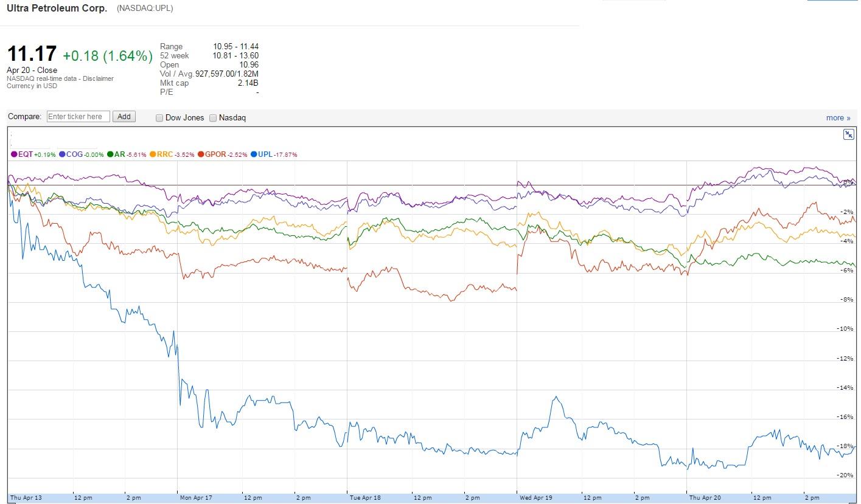Select the UPL ticker label in legend
861x504 pixels.
coord(265,154)
